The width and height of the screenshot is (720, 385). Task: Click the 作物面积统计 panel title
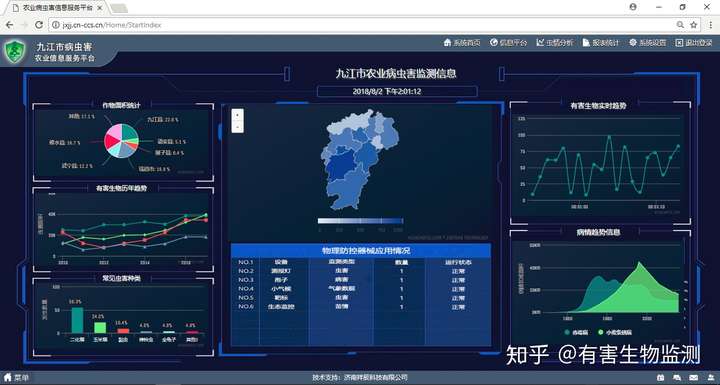pyautogui.click(x=121, y=105)
